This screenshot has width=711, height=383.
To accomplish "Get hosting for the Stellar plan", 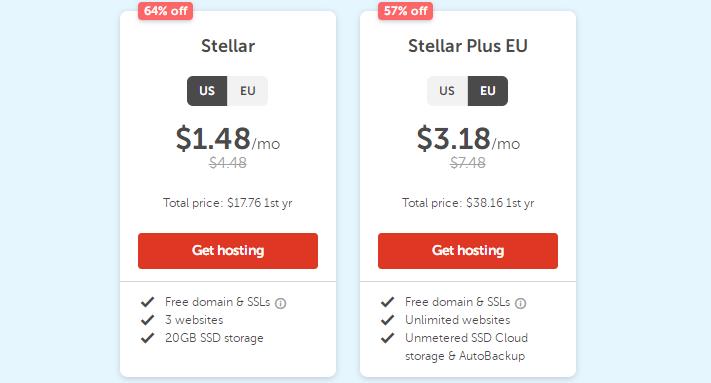I will coord(228,251).
